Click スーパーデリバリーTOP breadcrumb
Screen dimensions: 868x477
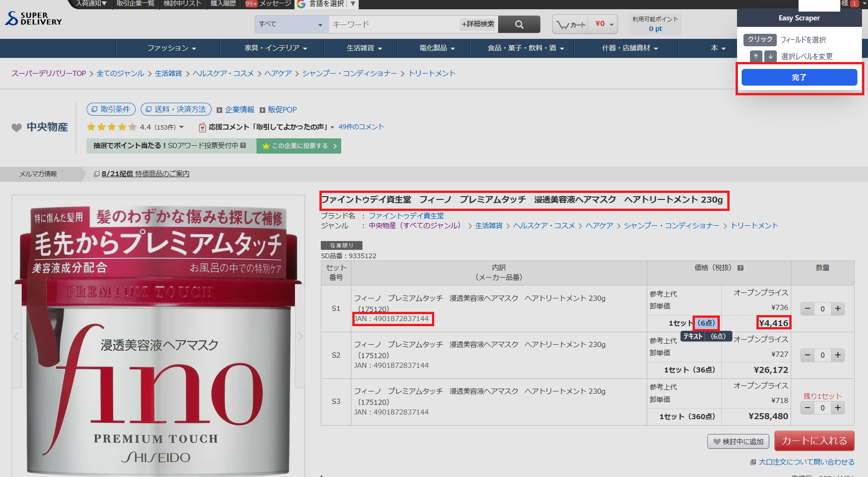tap(49, 74)
